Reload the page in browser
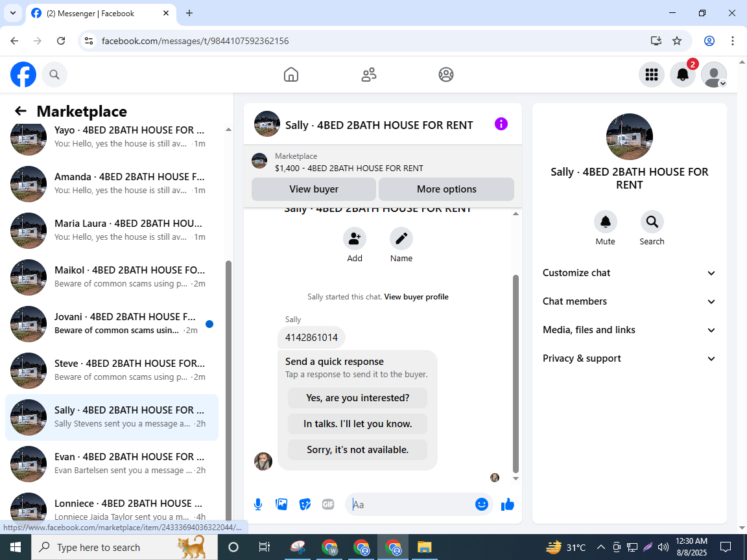Screen dimensions: 747x560 coord(61,41)
